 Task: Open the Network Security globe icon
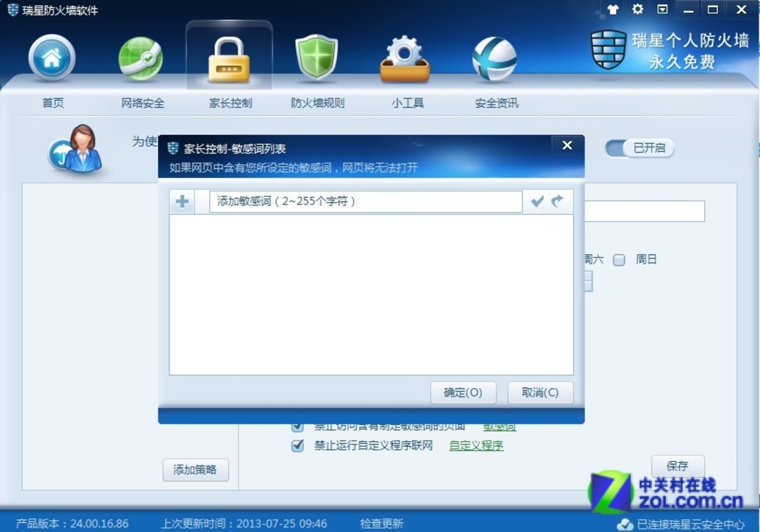pyautogui.click(x=141, y=58)
